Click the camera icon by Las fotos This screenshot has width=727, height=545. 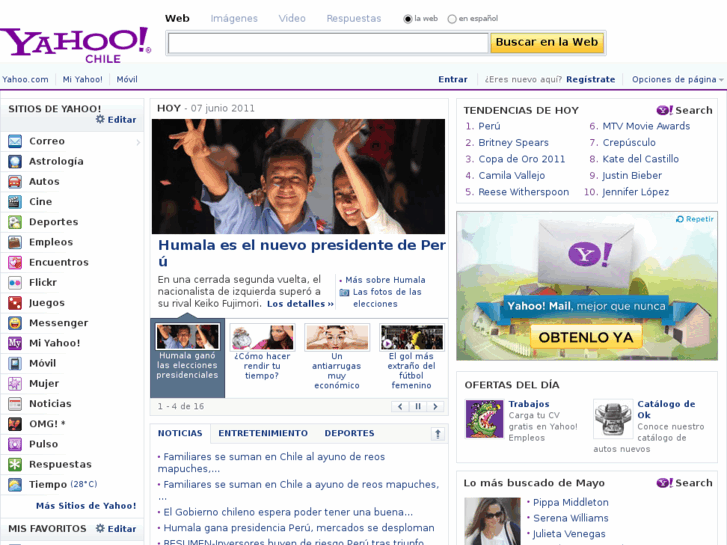pos(344,292)
